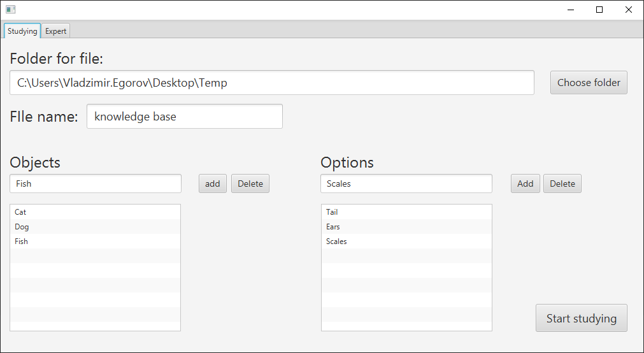Add the option with Add button
This screenshot has height=353, width=644.
(526, 184)
